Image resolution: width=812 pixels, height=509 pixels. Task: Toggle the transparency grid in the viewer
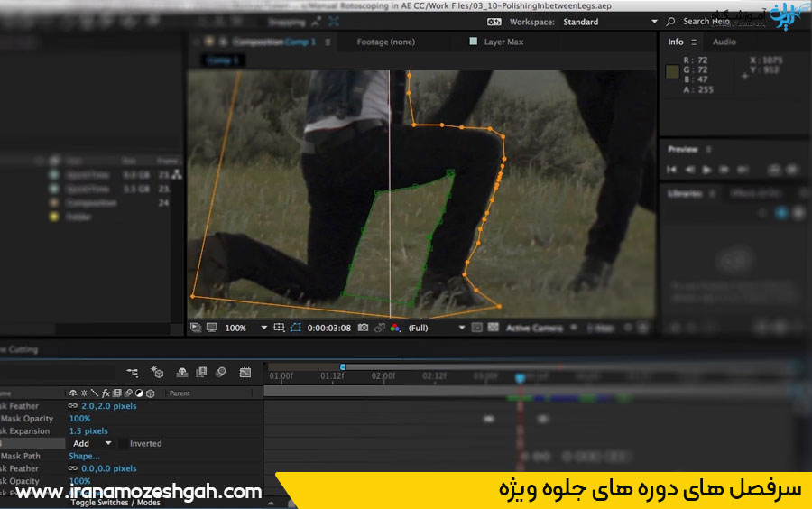pos(493,328)
